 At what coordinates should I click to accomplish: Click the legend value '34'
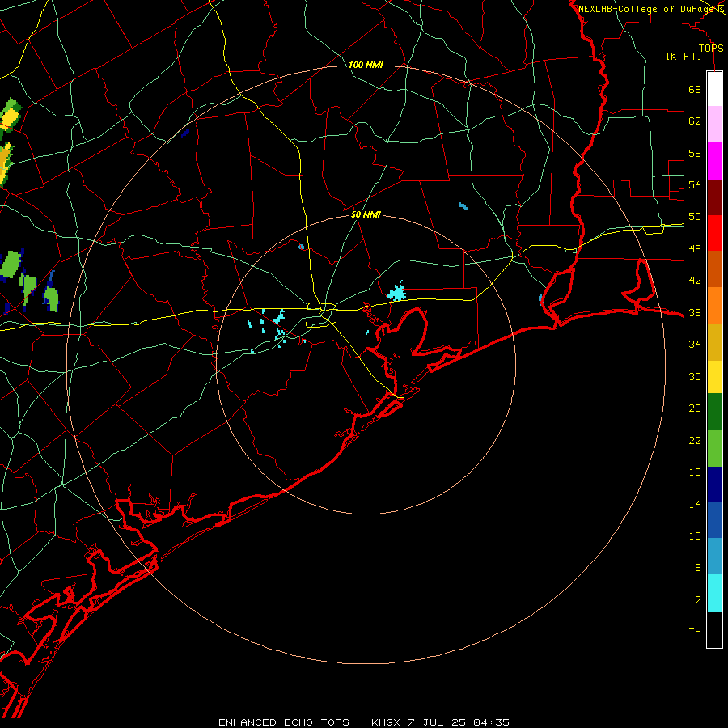[x=695, y=345]
